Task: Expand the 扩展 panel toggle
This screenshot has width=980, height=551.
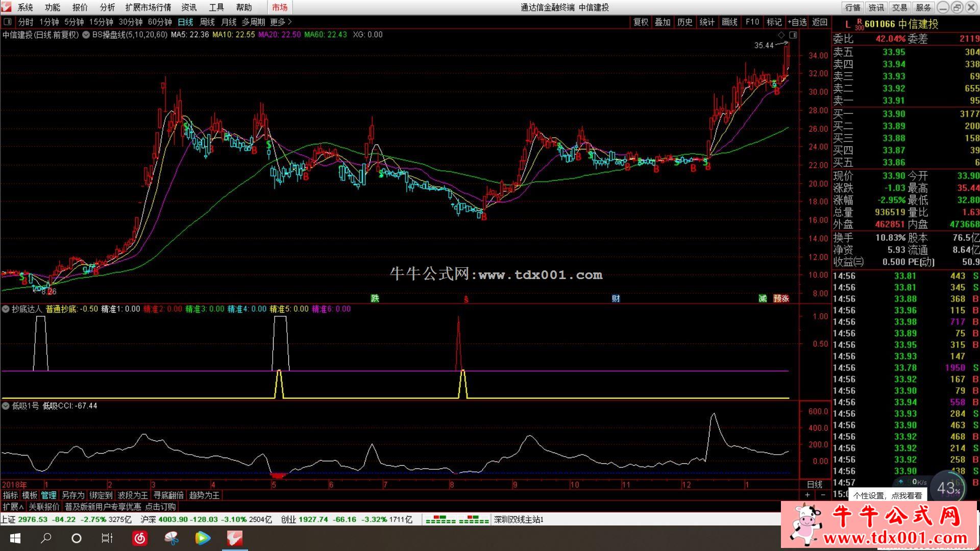Action: pos(13,507)
